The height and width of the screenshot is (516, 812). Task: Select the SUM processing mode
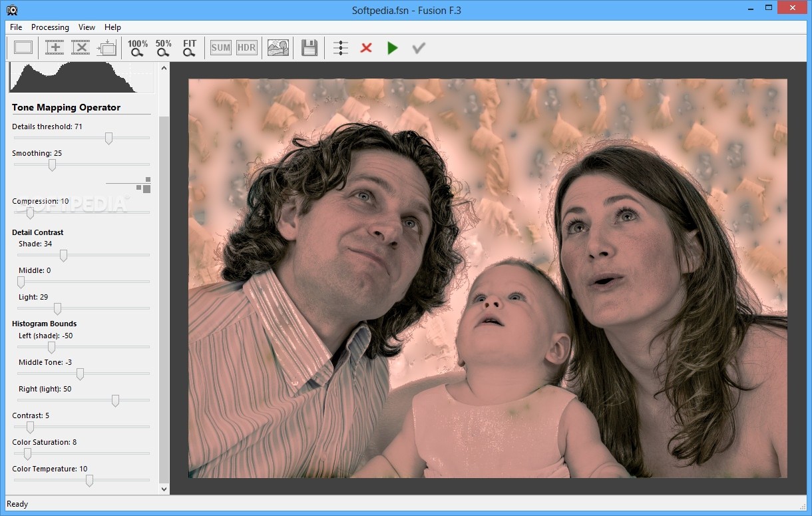[220, 47]
